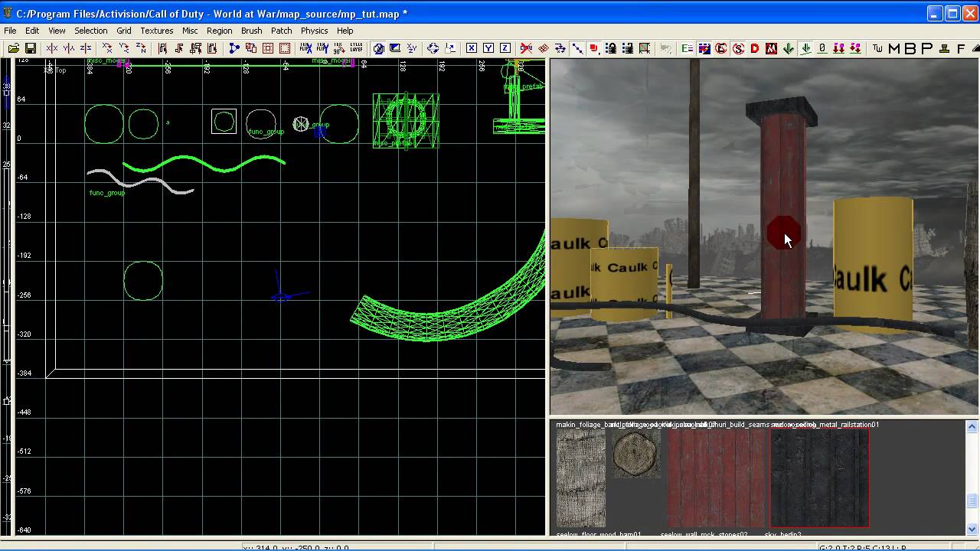
Task: Click texture browser scrollbar up arrow
Action: (972, 427)
